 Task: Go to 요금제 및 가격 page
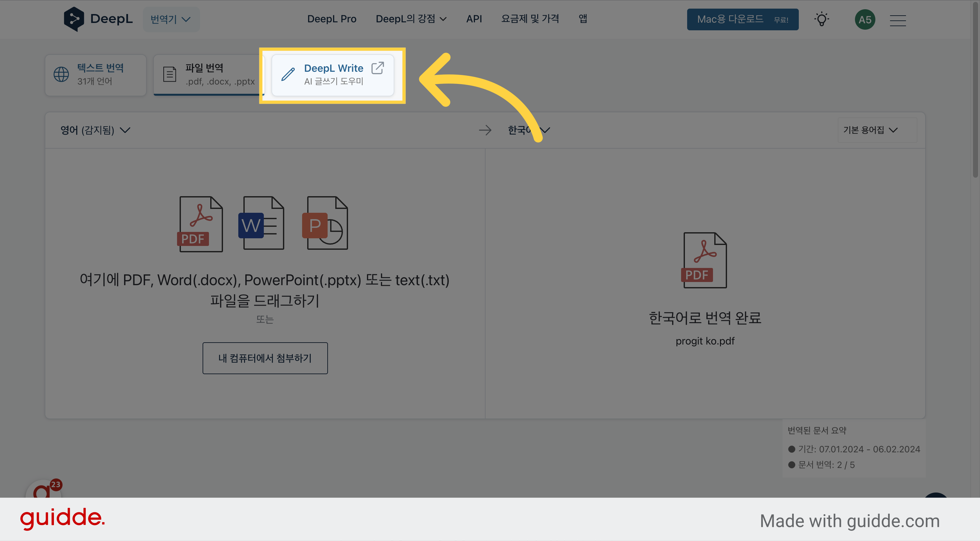(x=530, y=19)
